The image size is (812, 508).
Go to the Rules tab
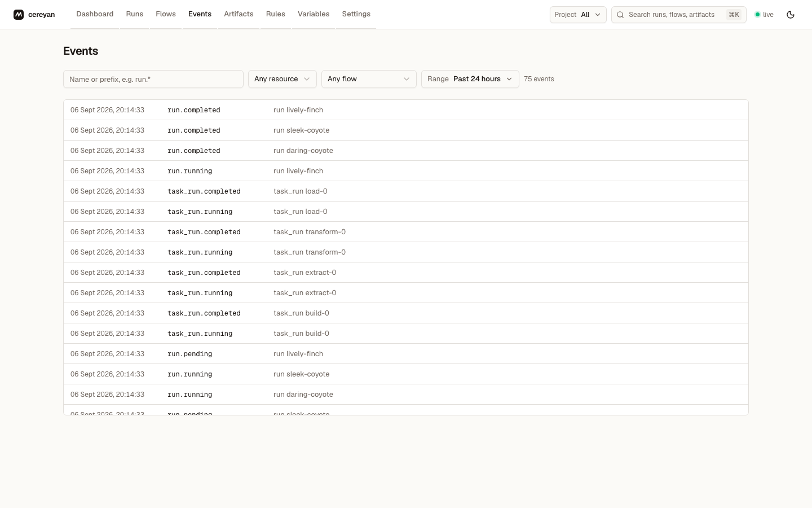pos(276,14)
